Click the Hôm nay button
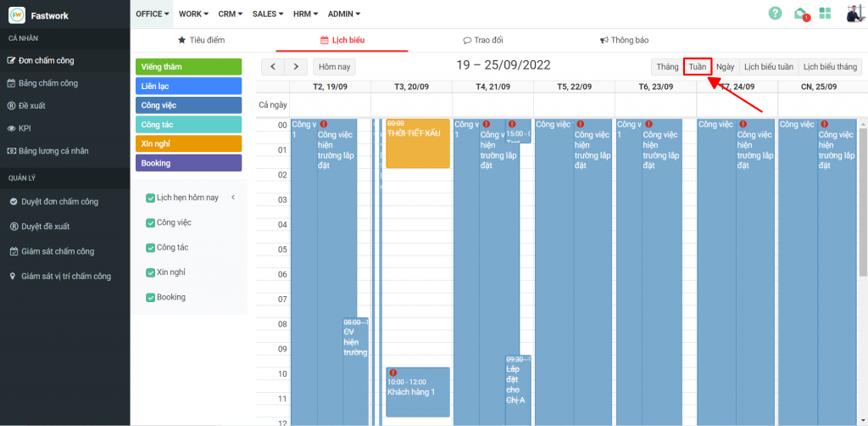The width and height of the screenshot is (868, 426). 334,66
